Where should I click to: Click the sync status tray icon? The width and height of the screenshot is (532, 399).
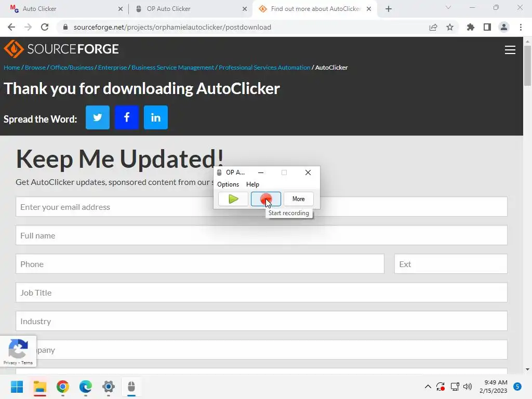click(x=441, y=387)
